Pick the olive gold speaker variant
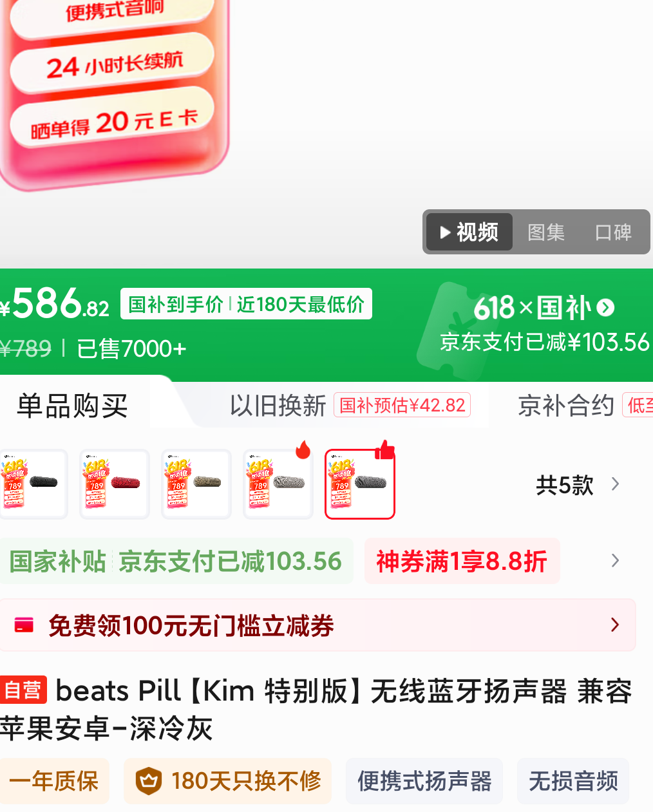This screenshot has width=653, height=812. tap(196, 484)
